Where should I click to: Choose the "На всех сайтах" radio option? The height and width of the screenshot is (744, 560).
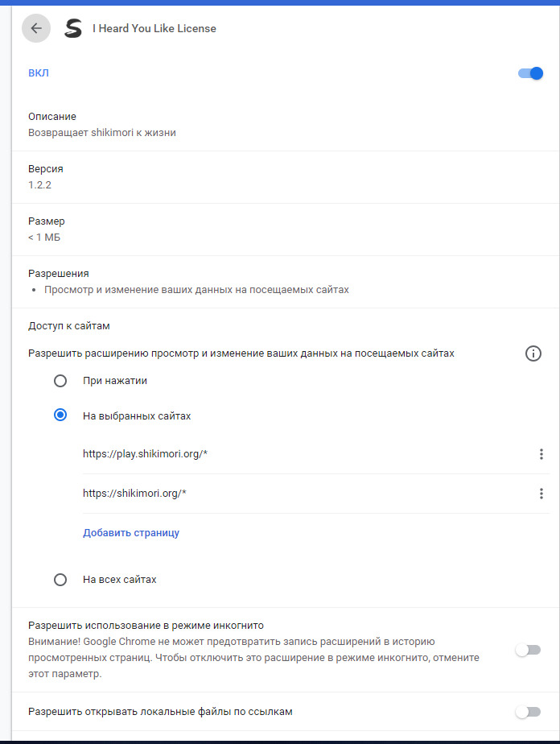(60, 580)
